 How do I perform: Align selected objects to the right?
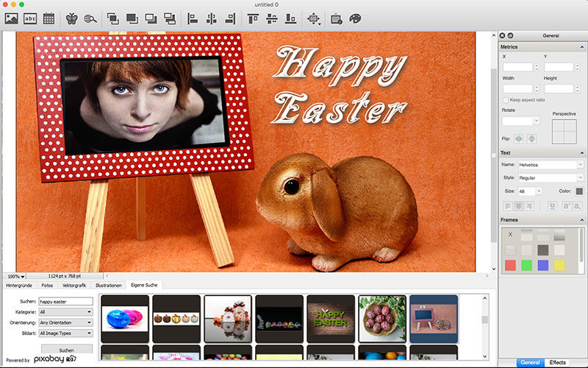[230, 18]
